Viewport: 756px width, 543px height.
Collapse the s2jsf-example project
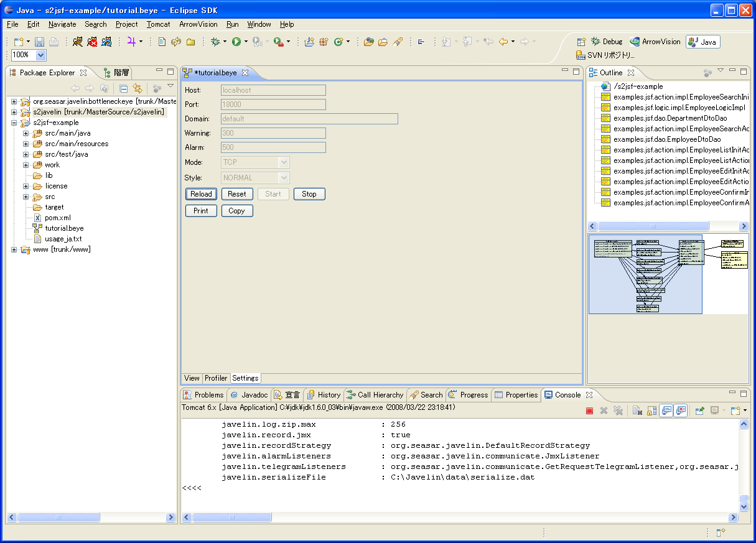point(14,123)
